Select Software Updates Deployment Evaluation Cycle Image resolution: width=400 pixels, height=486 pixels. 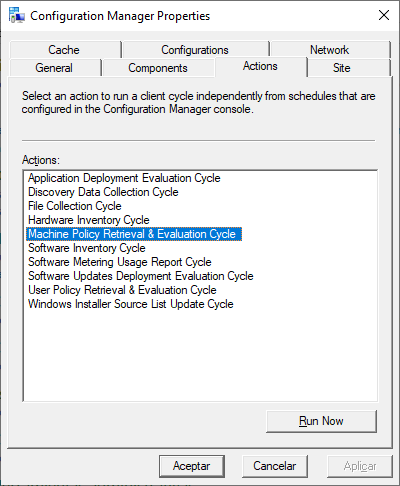point(141,276)
